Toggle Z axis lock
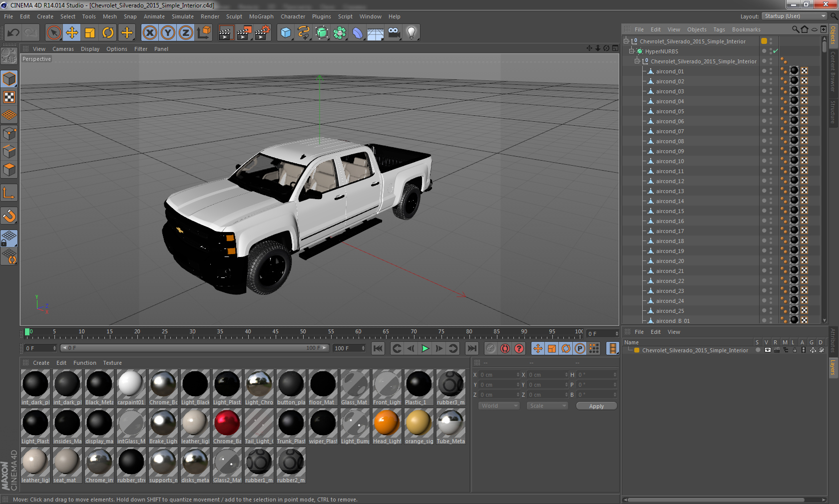 pos(186,33)
